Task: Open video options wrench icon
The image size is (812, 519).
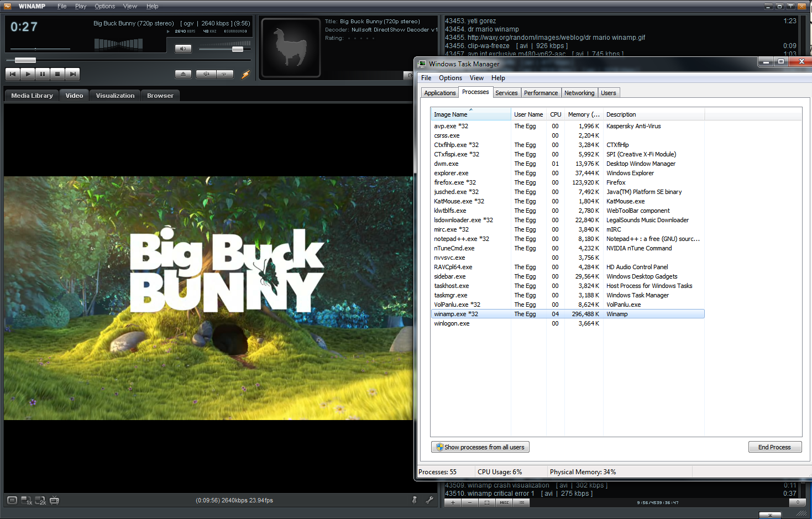Action: 429,500
